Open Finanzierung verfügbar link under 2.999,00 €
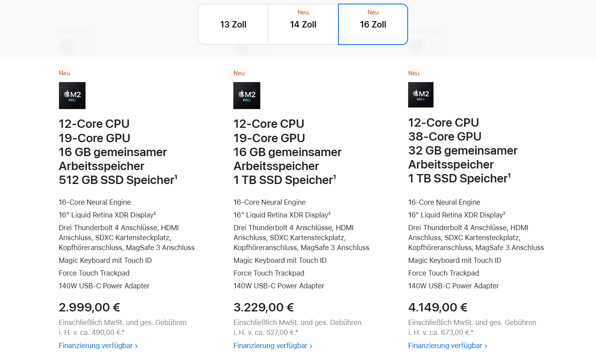This screenshot has width=596, height=364. [98, 346]
